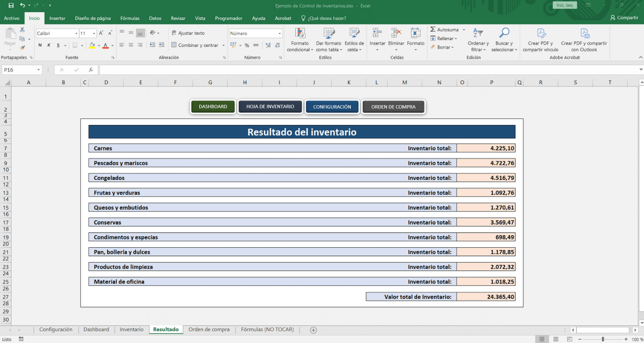
Task: Switch to the Insertar ribbon tab
Action: [x=57, y=18]
